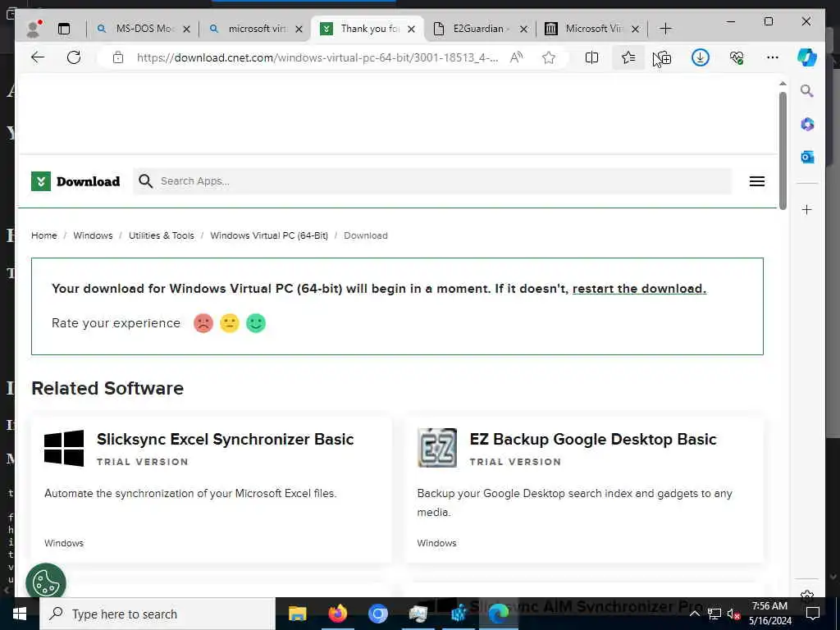
Task: Click restart the download link
Action: [x=639, y=289]
